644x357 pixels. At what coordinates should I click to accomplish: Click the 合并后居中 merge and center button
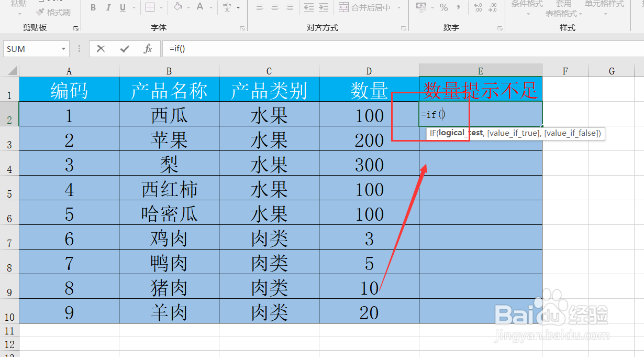coord(365,7)
